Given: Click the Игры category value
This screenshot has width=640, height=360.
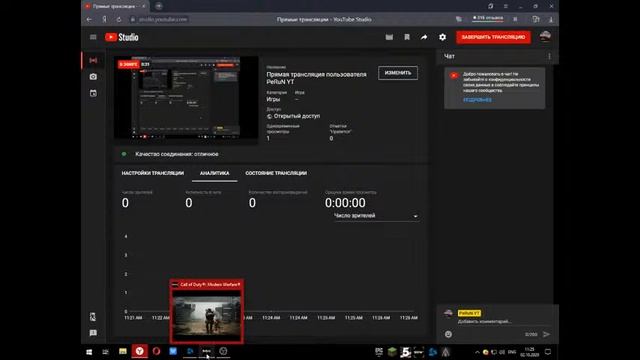Looking at the screenshot, I should (x=273, y=99).
